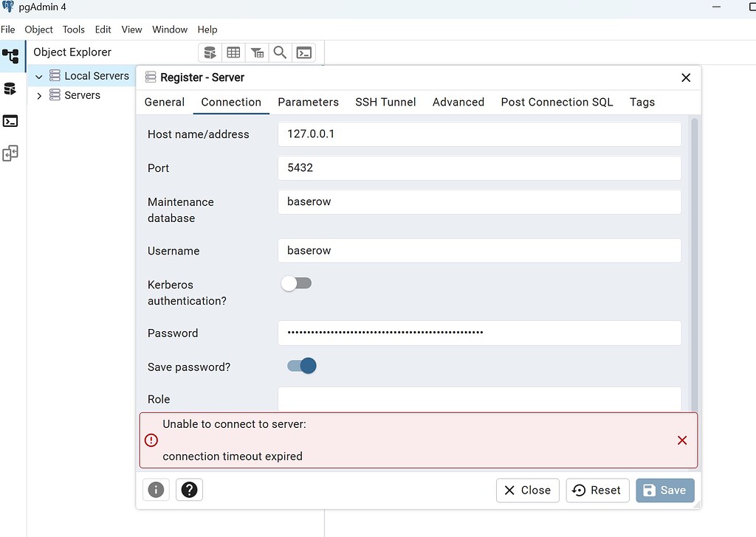
Task: Dismiss the connection timeout error message
Action: pyautogui.click(x=681, y=440)
